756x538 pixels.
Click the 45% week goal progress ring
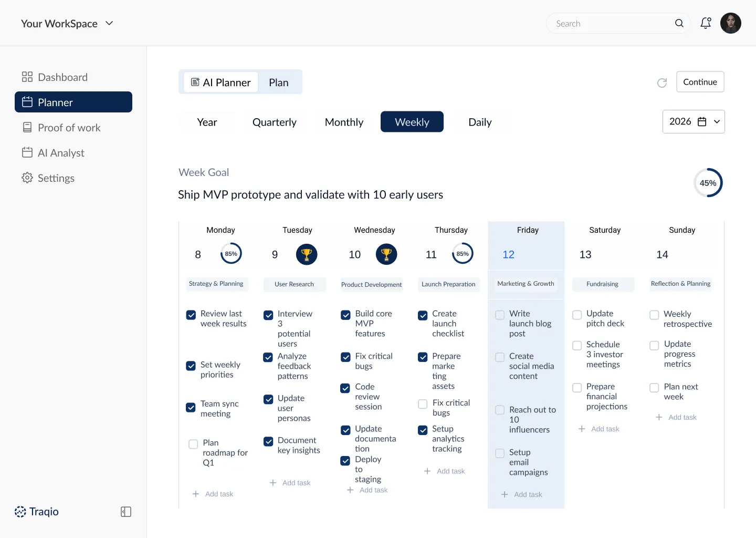coord(708,183)
